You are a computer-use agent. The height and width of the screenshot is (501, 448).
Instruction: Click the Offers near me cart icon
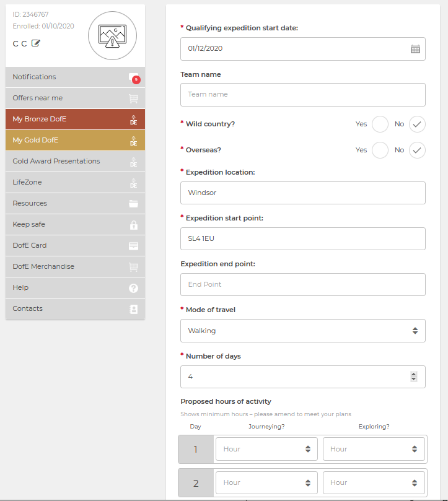tap(133, 98)
